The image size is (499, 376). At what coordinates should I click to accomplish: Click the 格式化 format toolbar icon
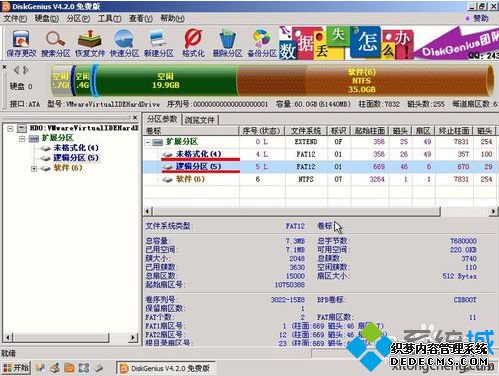click(193, 43)
